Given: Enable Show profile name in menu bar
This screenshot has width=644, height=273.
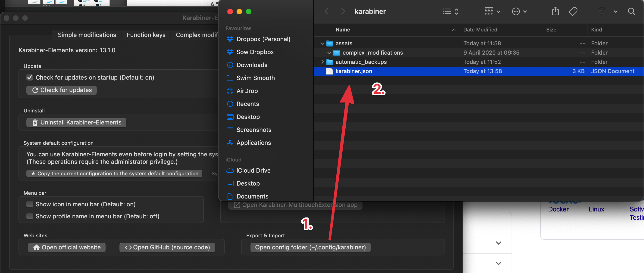Looking at the screenshot, I should (x=30, y=216).
